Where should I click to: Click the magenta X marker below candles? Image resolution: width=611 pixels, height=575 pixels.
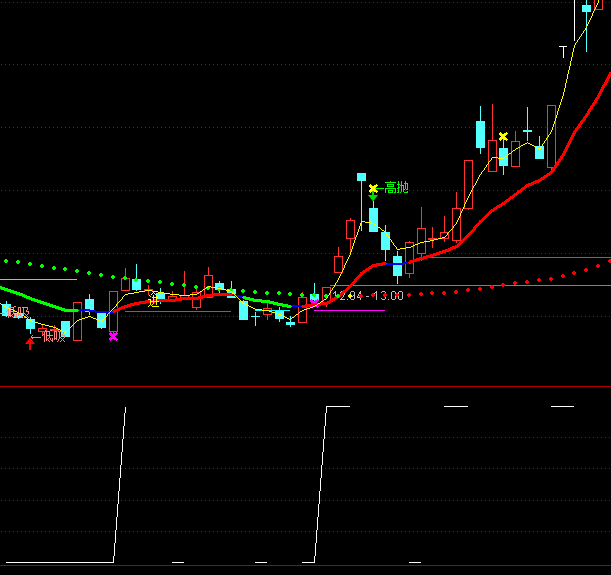click(x=113, y=337)
